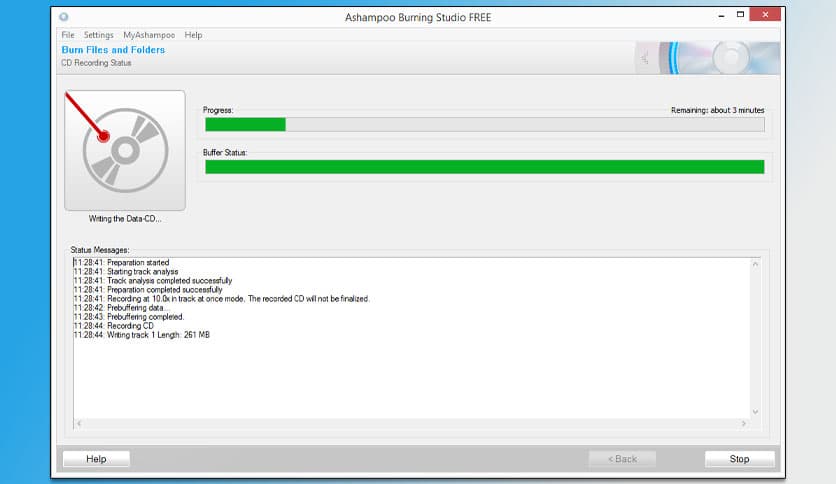
Task: Select 'Track analysis completed successfully' log line
Action: pyautogui.click(x=153, y=280)
